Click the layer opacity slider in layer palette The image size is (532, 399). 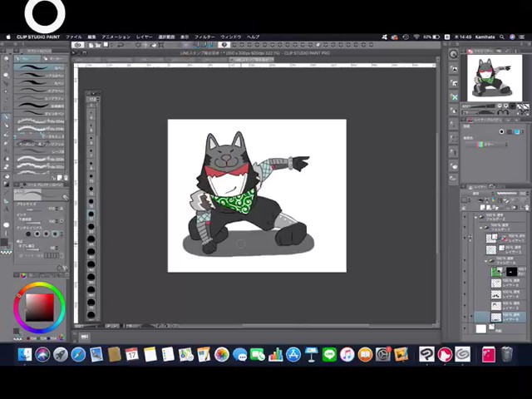pos(506,194)
